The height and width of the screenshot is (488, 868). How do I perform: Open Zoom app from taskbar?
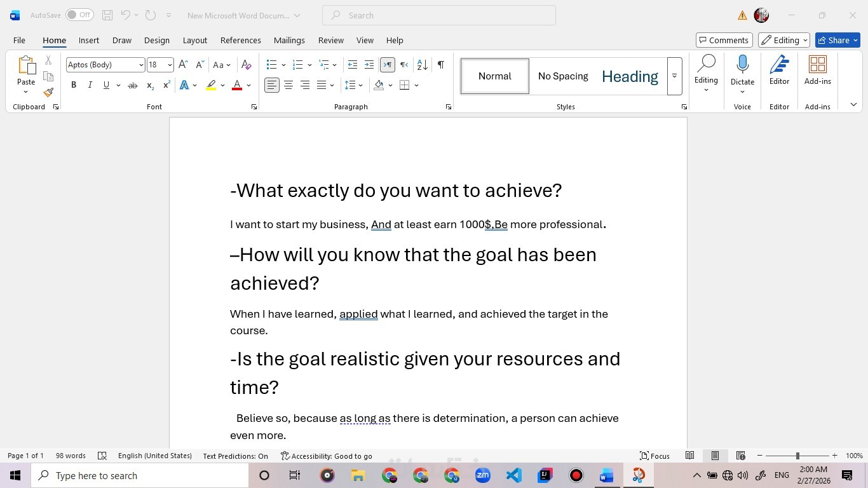click(x=483, y=475)
